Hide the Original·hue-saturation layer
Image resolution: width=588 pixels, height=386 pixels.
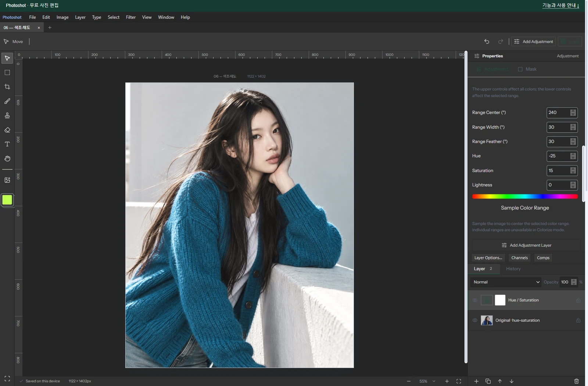[x=475, y=320]
